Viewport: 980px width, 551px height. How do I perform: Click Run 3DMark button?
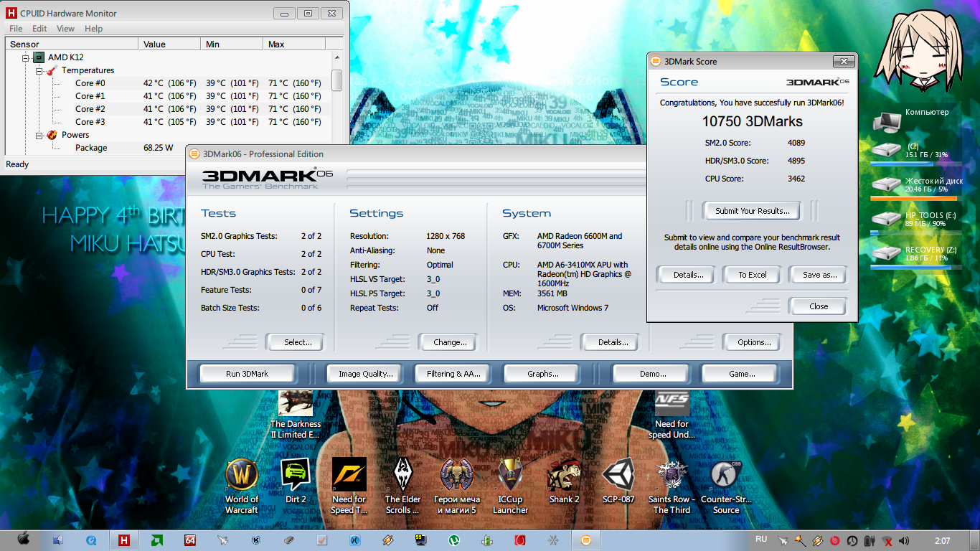pyautogui.click(x=247, y=374)
